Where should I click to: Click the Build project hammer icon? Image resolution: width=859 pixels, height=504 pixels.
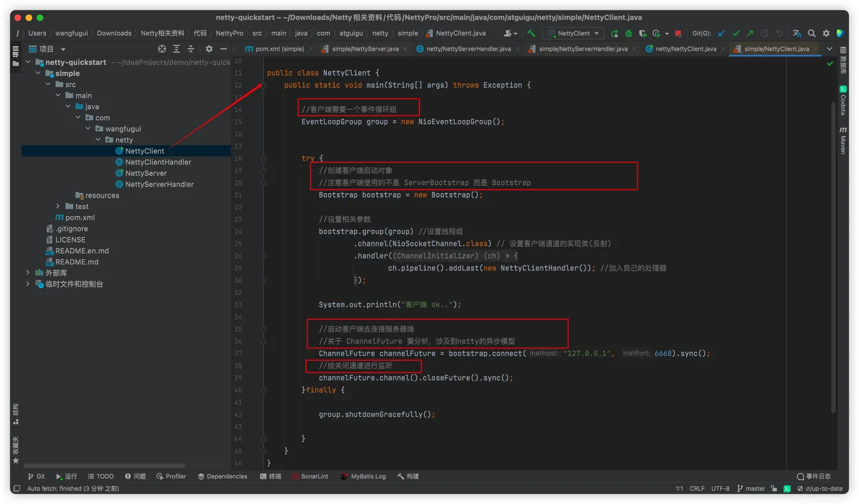click(x=531, y=33)
